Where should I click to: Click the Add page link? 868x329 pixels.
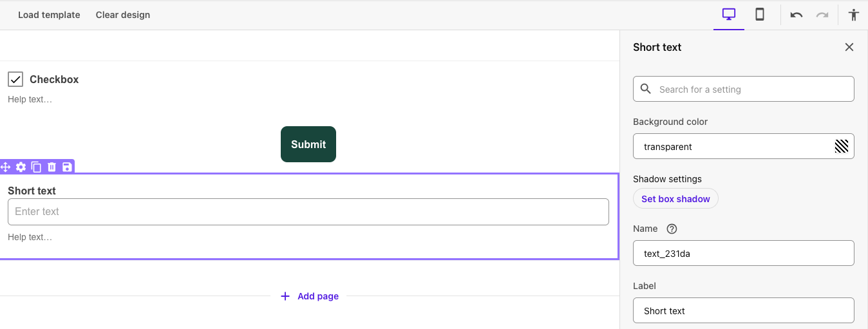click(x=318, y=296)
